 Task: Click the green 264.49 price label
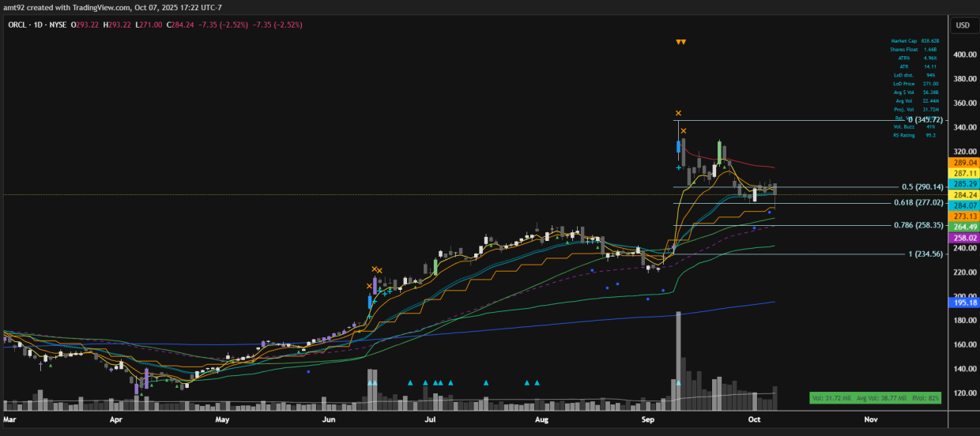[x=963, y=227]
